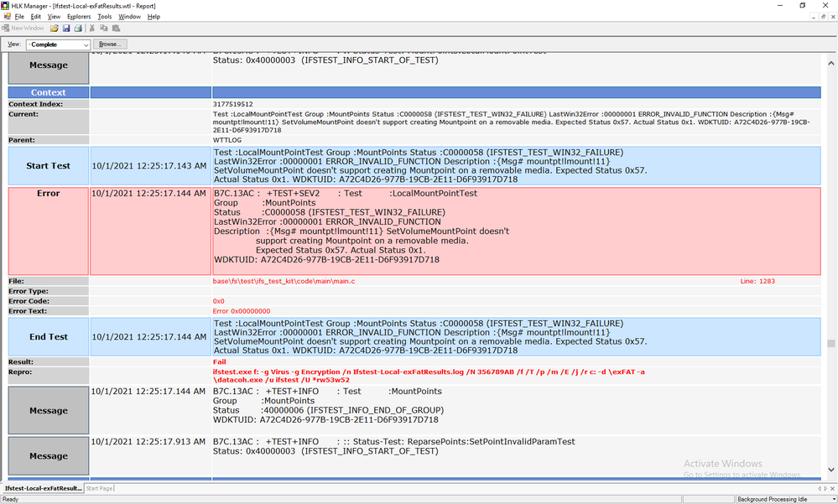
Task: Click the New Window toolbar button
Action: point(23,29)
